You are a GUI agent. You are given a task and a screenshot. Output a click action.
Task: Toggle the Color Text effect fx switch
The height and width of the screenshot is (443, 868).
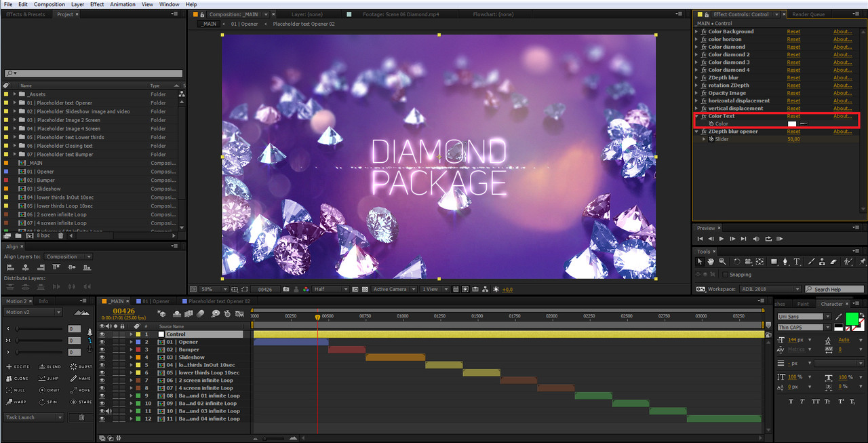(704, 116)
